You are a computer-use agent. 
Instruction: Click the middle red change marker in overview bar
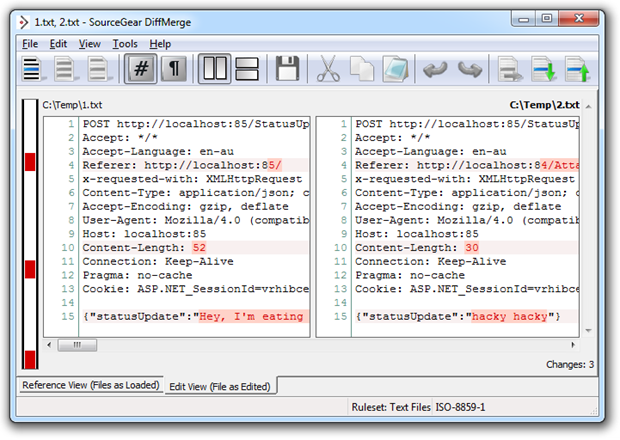tap(30, 269)
